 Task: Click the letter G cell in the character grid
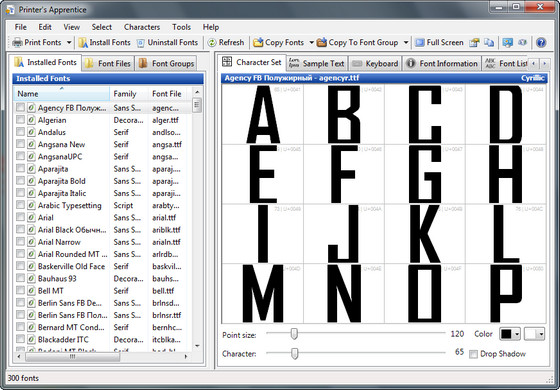click(x=425, y=174)
